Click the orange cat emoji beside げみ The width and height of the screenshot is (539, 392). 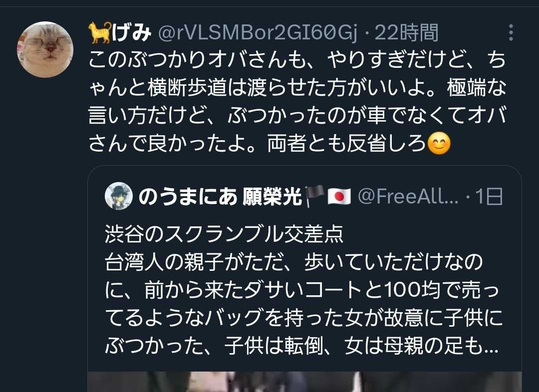(x=100, y=32)
